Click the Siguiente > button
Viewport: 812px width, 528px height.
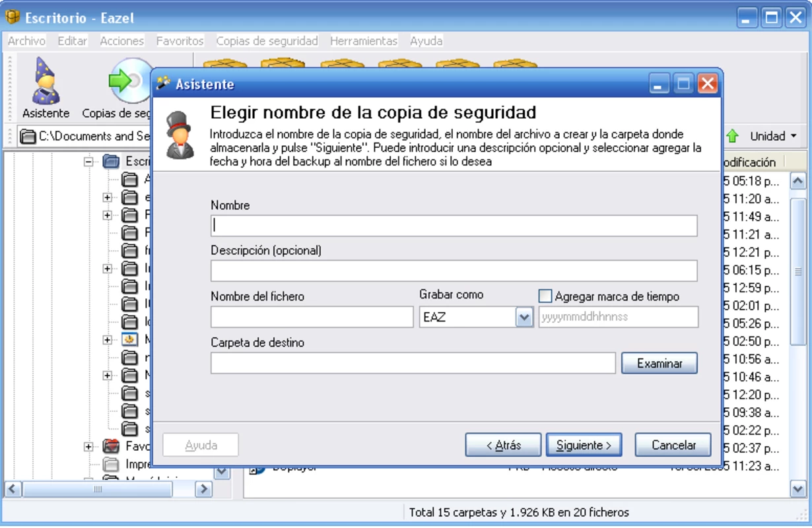click(584, 445)
